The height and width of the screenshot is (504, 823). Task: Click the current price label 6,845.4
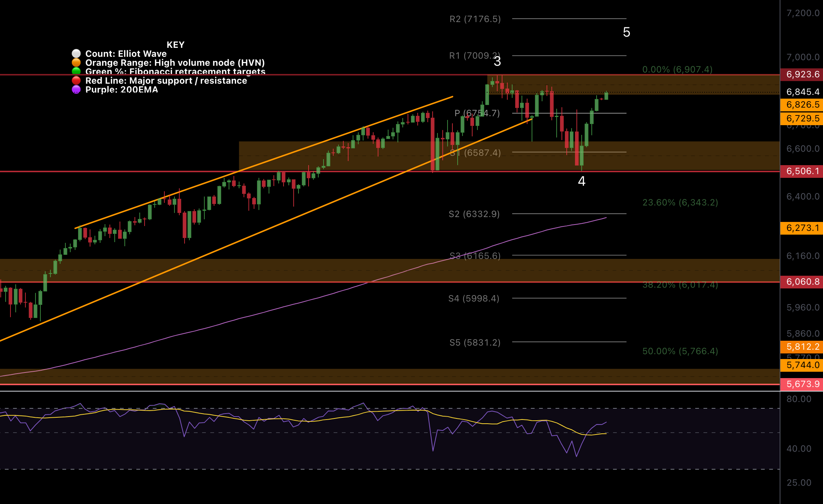[x=802, y=92]
